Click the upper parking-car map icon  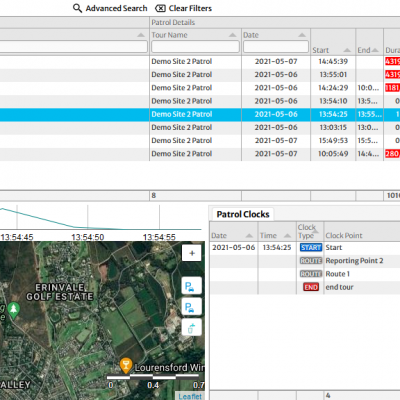coord(192,286)
